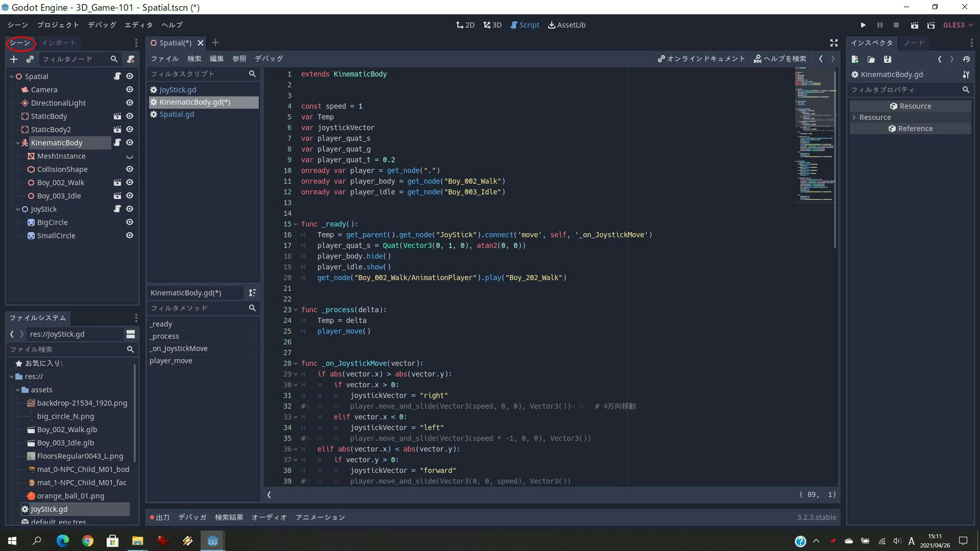Fold the _ready function at line 15

(x=296, y=224)
